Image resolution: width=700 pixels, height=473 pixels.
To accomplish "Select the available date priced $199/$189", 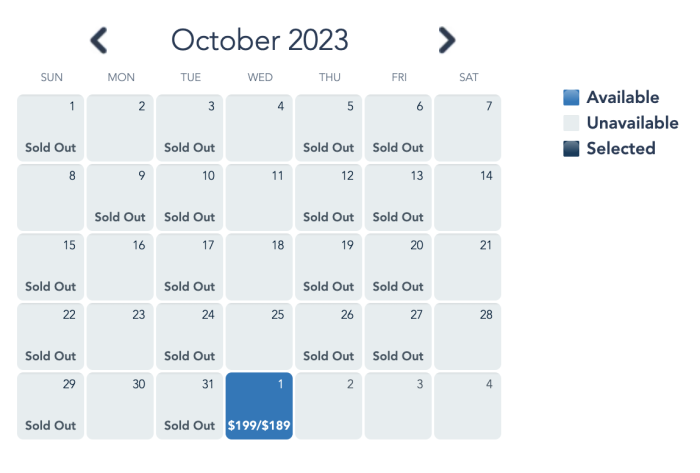I will [259, 406].
